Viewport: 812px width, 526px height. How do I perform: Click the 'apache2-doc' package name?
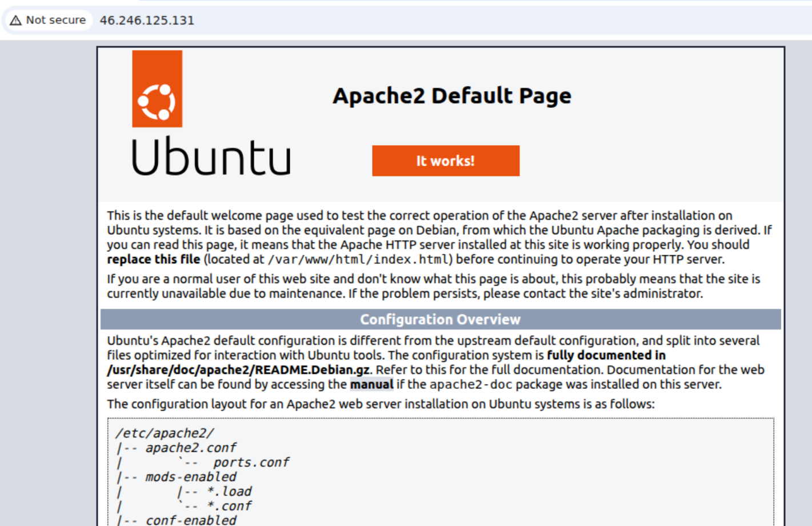coord(472,384)
